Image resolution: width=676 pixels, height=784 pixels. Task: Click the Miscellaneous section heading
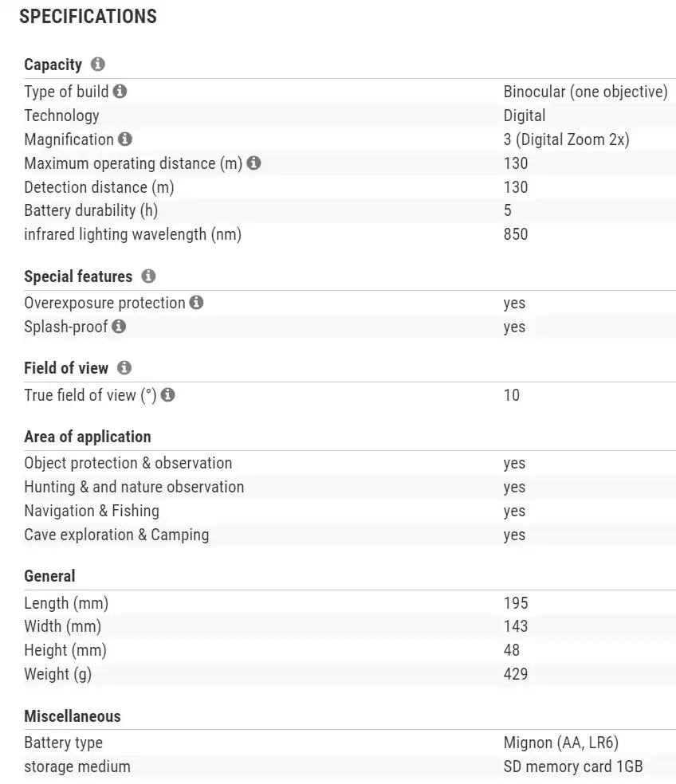coord(73,716)
